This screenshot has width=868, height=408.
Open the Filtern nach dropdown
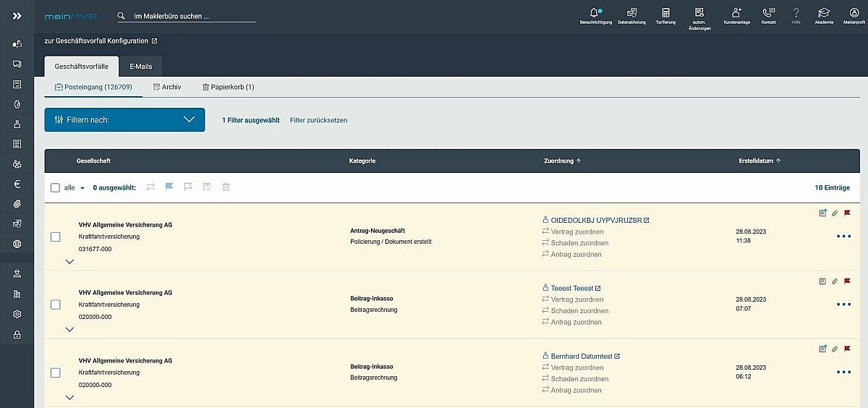[124, 119]
